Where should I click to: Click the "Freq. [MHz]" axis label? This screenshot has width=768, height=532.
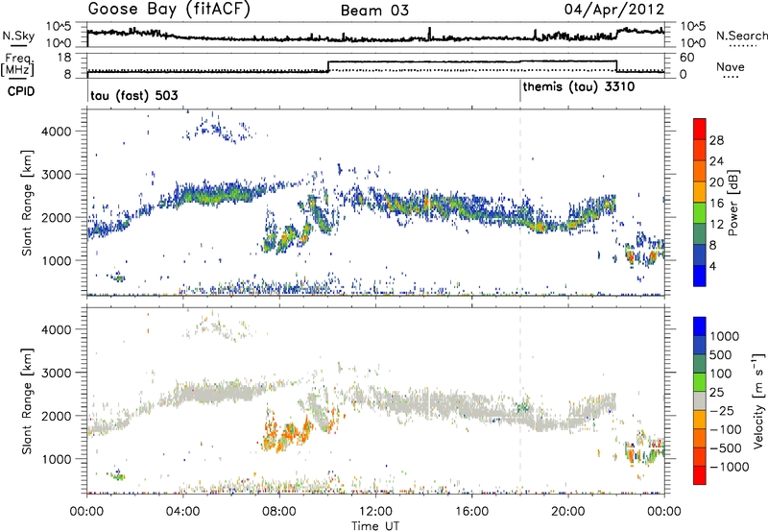coord(18,65)
